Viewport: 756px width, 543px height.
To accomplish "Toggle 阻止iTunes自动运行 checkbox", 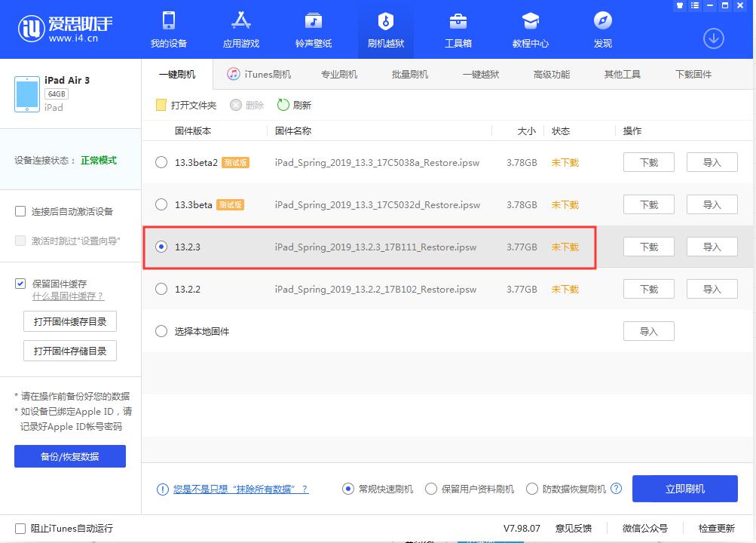I will coord(20,529).
